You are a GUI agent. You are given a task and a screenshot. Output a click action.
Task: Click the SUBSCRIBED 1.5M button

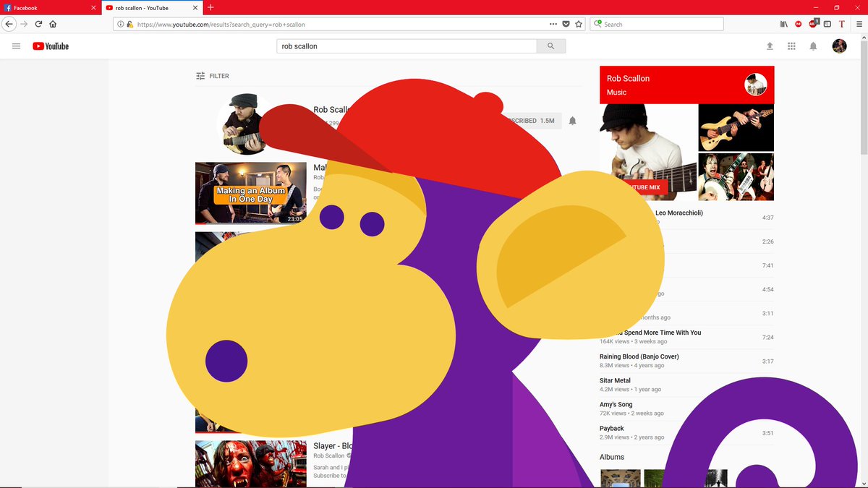tap(532, 121)
